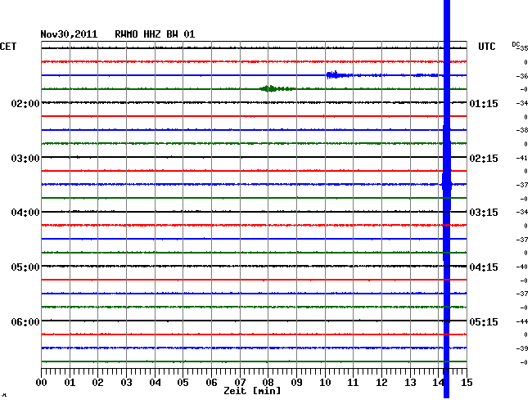Select the DC offset value -41
This screenshot has height=404, width=532.
coord(522,158)
